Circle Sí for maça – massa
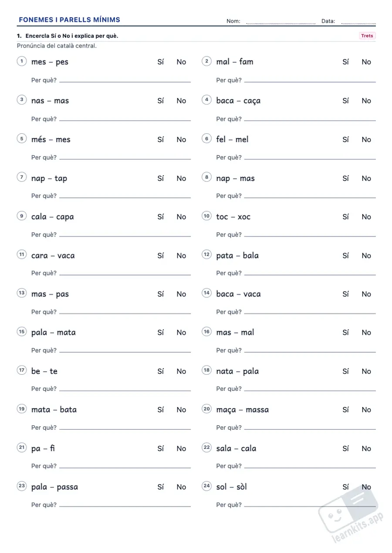 (x=346, y=410)
